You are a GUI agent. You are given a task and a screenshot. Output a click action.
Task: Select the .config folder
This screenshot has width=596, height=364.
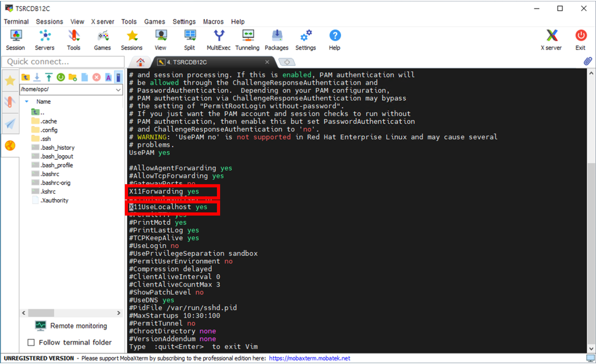click(45, 130)
